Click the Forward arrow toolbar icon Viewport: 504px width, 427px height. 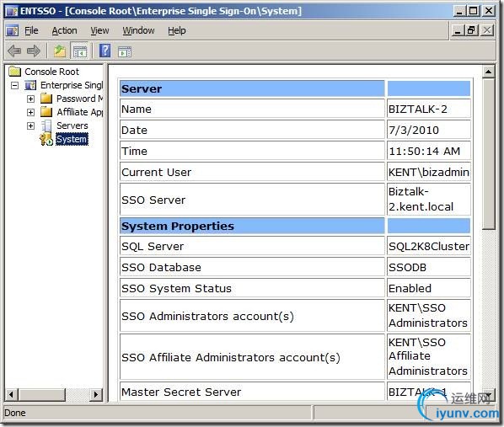click(34, 51)
